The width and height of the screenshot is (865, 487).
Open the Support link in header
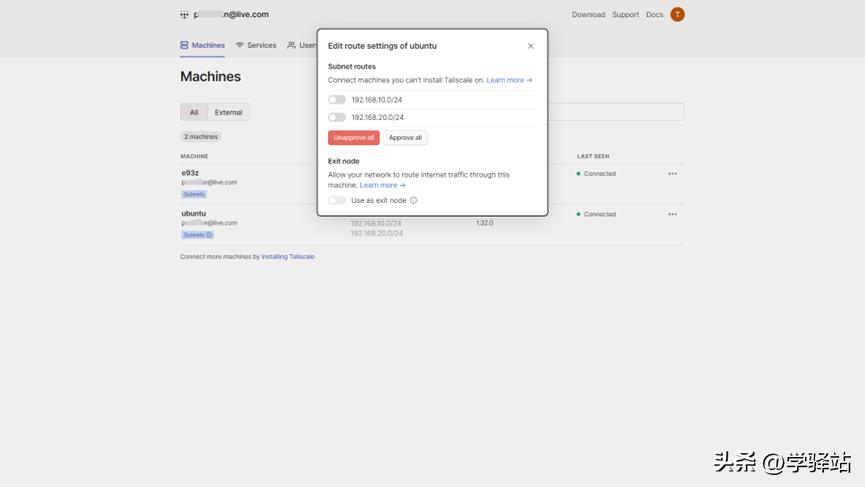(626, 15)
